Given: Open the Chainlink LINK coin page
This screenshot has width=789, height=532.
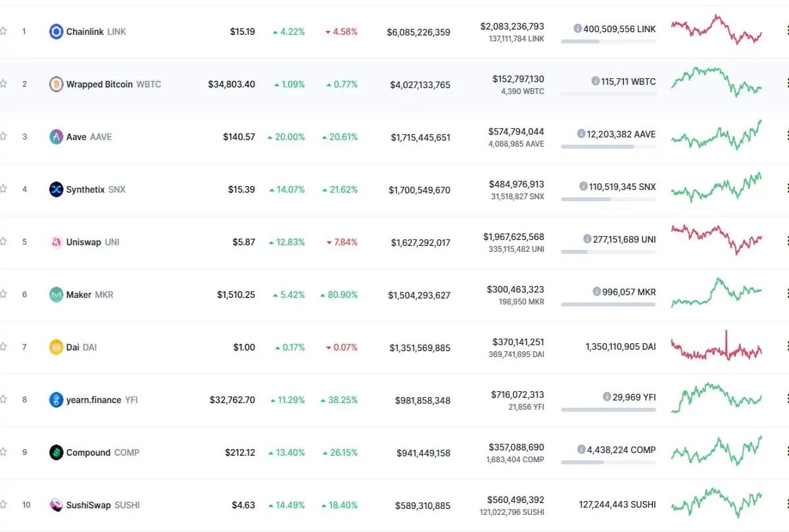Looking at the screenshot, I should tap(96, 32).
